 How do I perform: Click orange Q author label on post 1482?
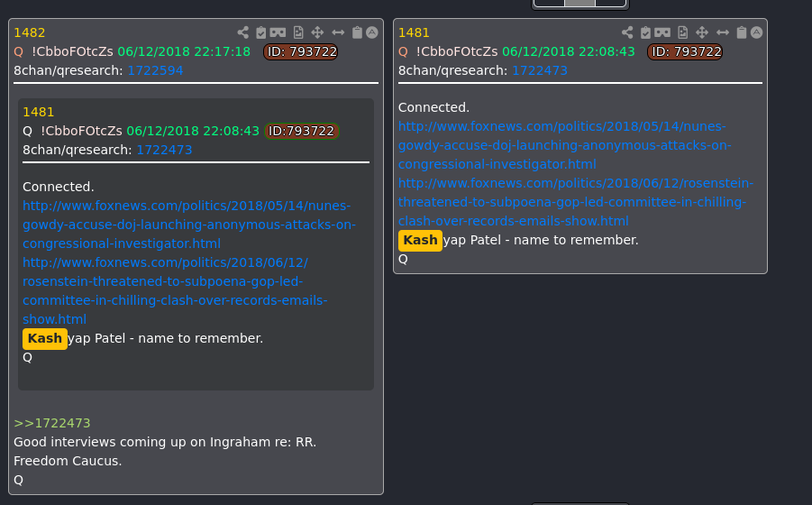(x=19, y=51)
